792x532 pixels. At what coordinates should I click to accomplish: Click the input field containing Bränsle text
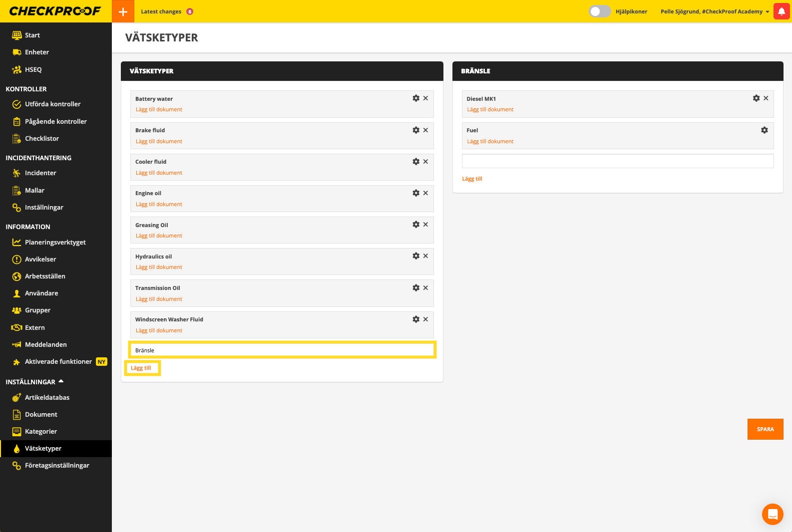282,350
